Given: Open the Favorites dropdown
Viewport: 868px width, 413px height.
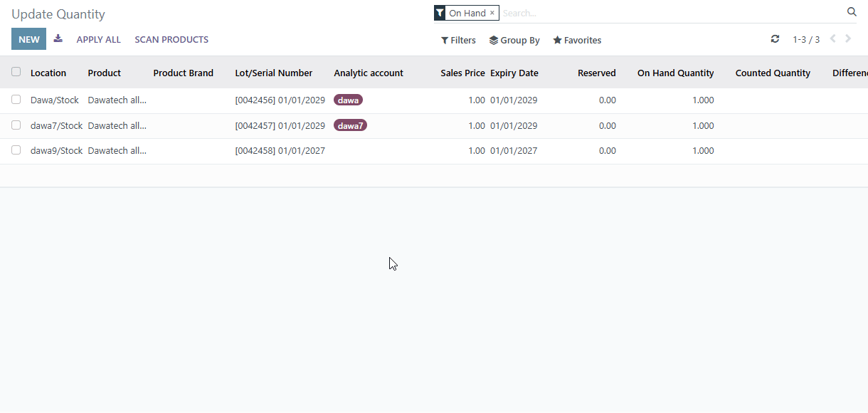Looking at the screenshot, I should pyautogui.click(x=577, y=41).
